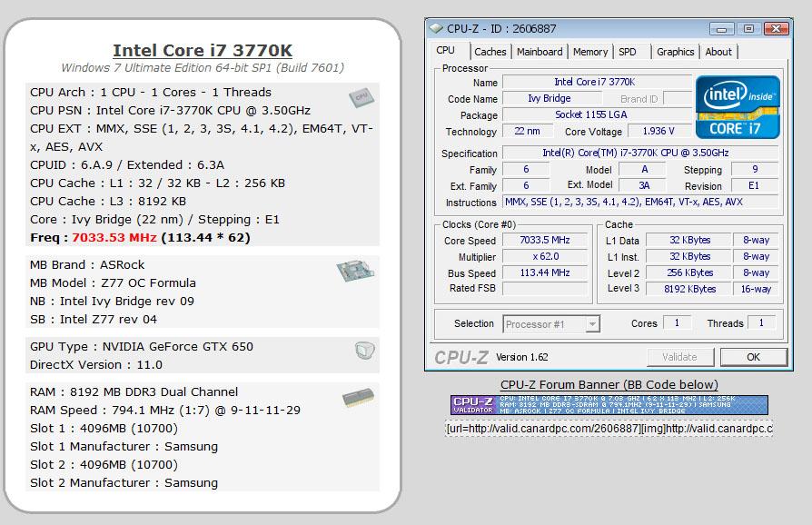
Task: Click the Level 3 16-way value
Action: point(756,289)
